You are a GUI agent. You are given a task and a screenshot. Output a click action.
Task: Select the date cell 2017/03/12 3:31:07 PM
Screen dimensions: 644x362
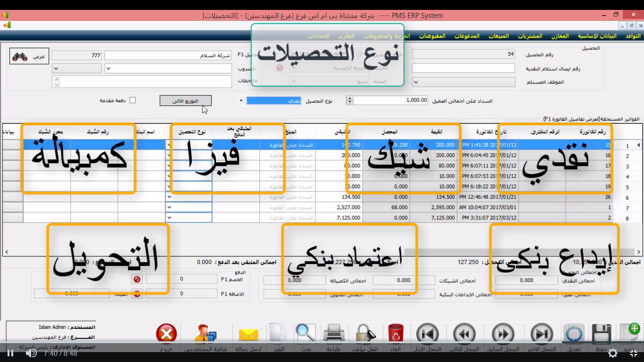click(x=487, y=218)
